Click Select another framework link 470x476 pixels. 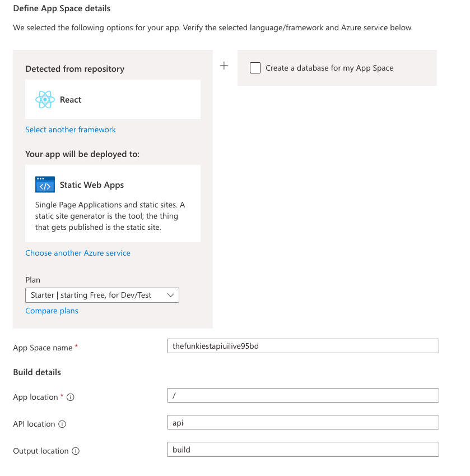point(71,130)
